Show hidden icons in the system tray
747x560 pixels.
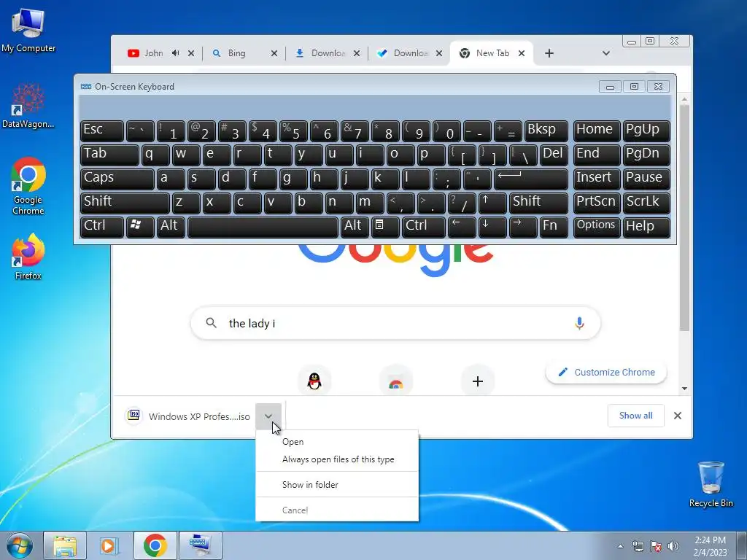pos(620,546)
